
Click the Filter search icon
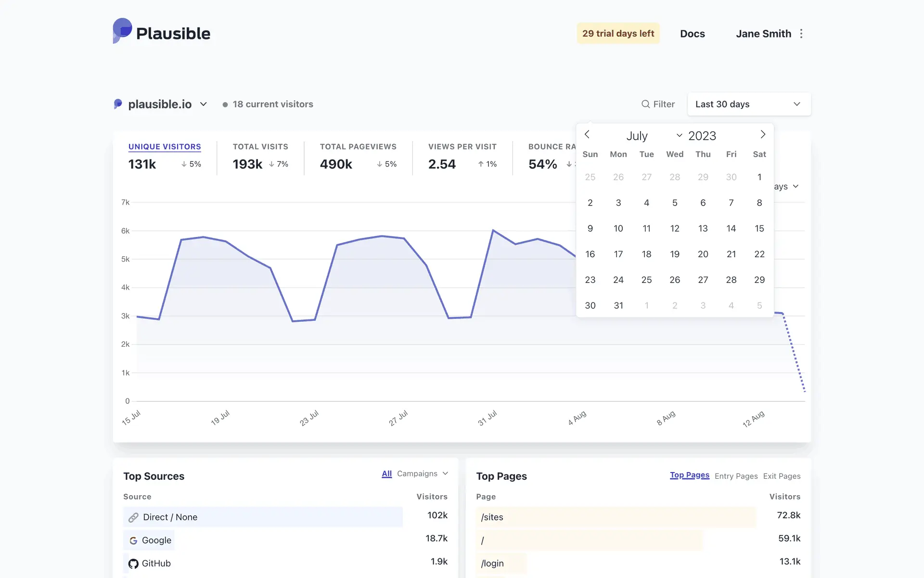point(645,104)
